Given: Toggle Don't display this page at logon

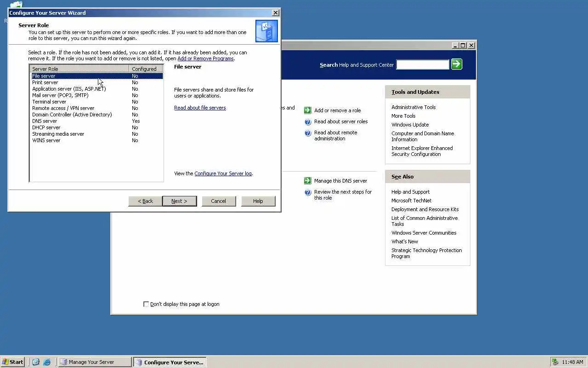Looking at the screenshot, I should click(x=146, y=304).
